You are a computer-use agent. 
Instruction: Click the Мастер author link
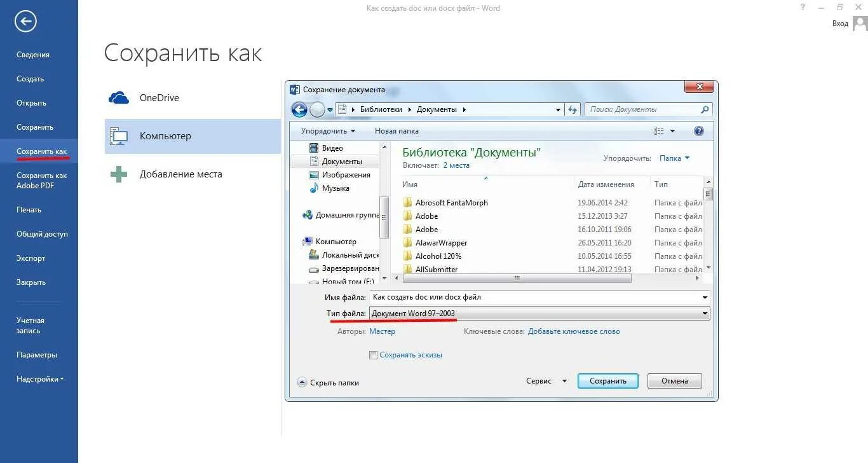tap(382, 331)
